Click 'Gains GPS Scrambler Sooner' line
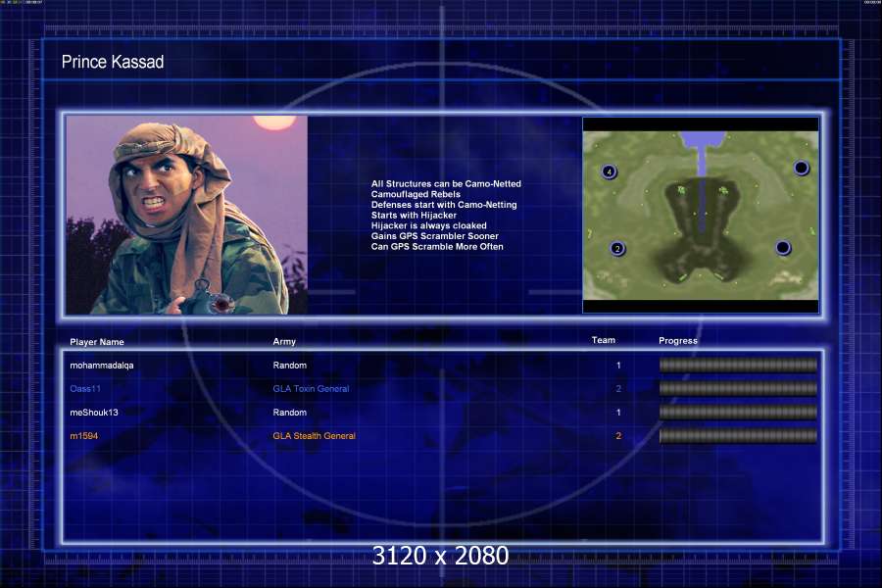Screen dimensions: 882x588 coord(434,236)
